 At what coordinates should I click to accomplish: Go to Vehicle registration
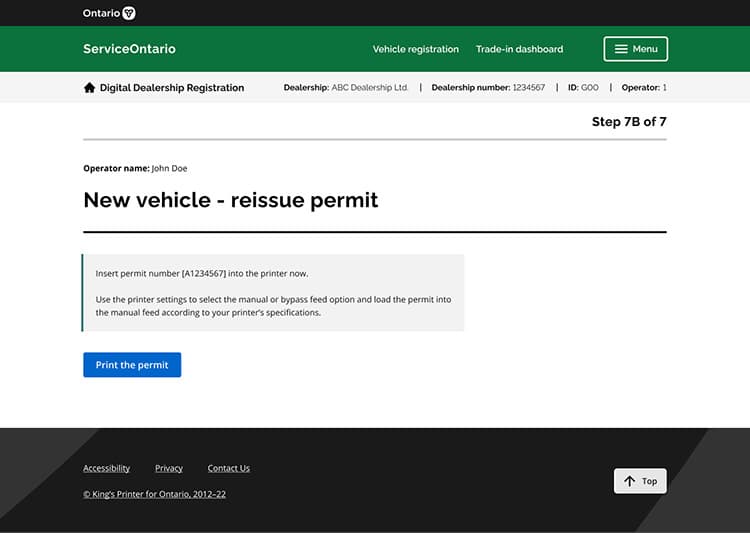(x=415, y=49)
